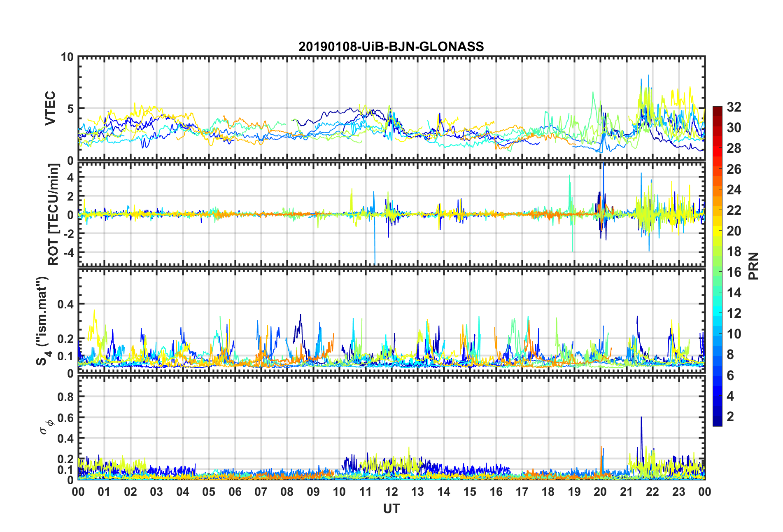Image resolution: width=783 pixels, height=532 pixels.
Task: Select the "VTEC" y-axis label
Action: pyautogui.click(x=50, y=108)
